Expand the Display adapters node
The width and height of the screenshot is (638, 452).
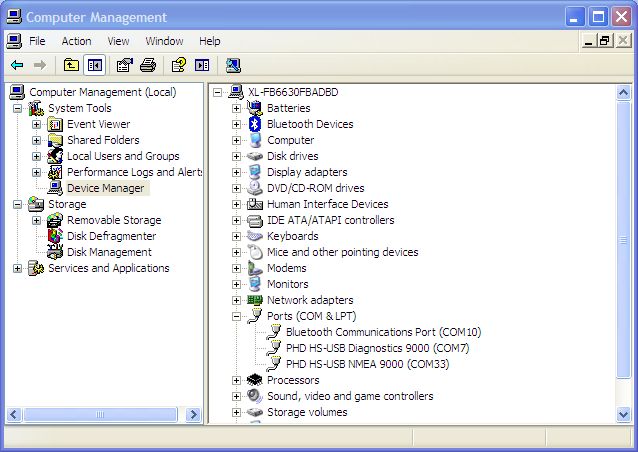tap(237, 172)
